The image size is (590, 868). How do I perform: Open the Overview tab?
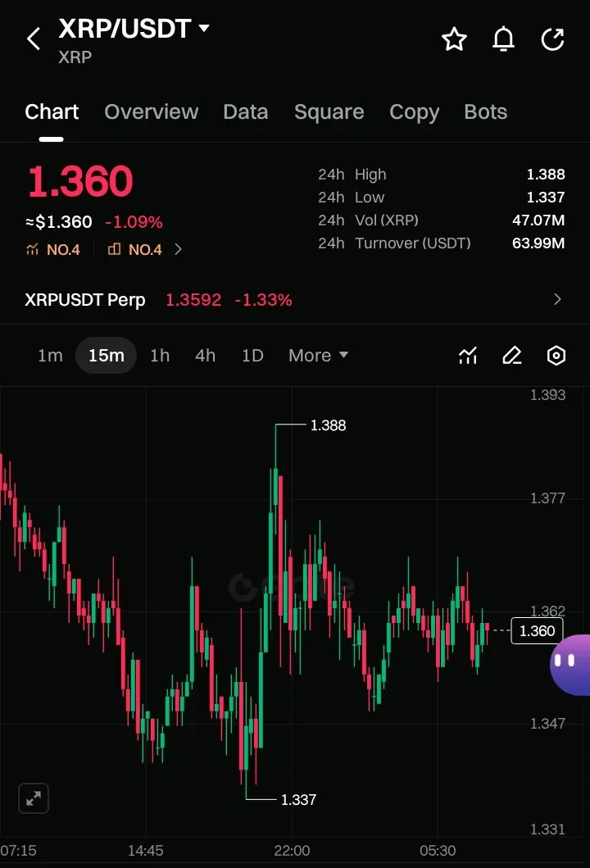151,111
